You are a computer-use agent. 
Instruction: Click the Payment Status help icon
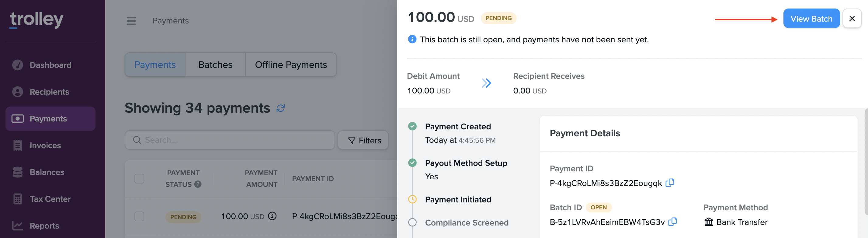pyautogui.click(x=198, y=184)
